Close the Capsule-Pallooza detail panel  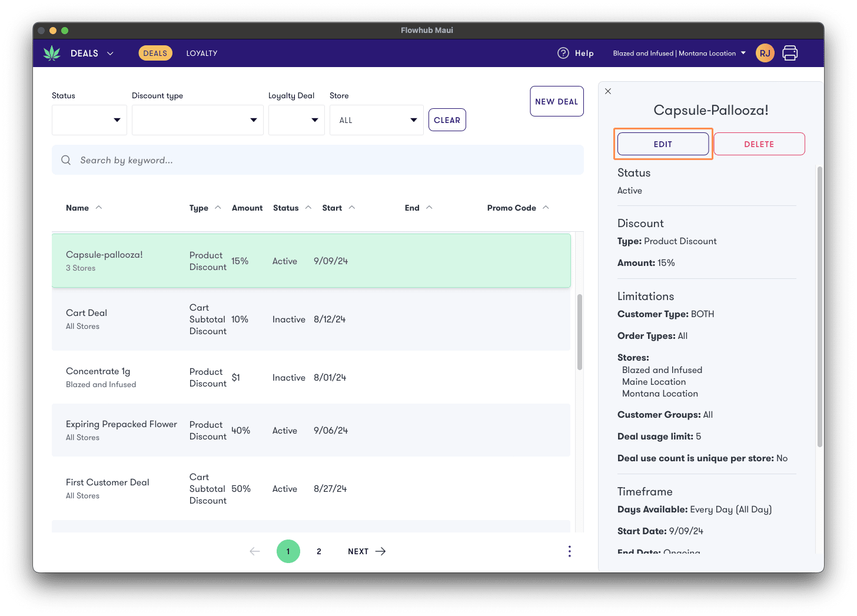coord(608,91)
